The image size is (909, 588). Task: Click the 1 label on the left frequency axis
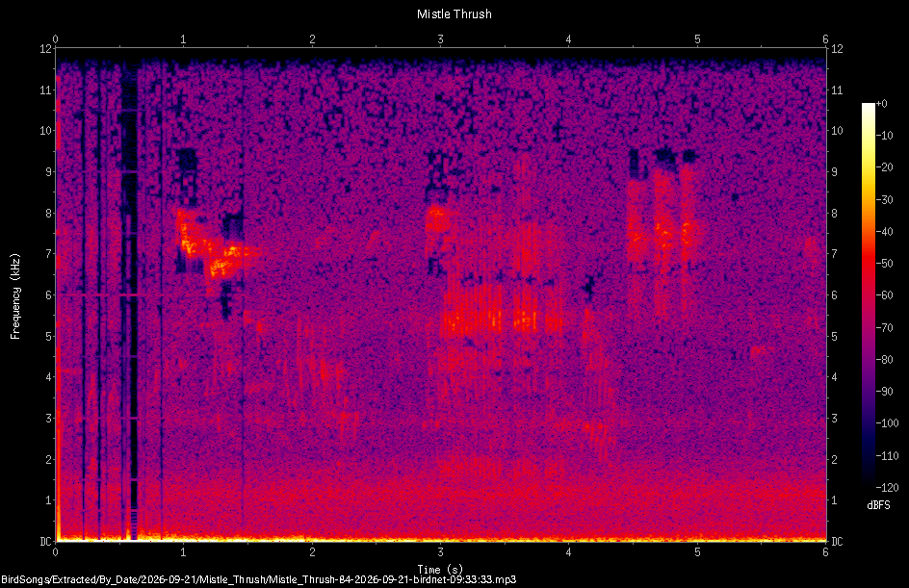coord(49,500)
